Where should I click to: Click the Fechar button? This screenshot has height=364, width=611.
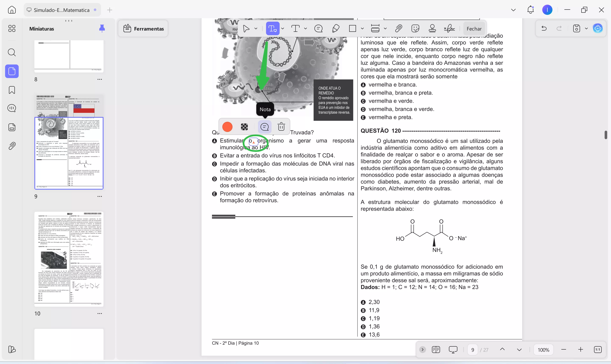click(474, 29)
